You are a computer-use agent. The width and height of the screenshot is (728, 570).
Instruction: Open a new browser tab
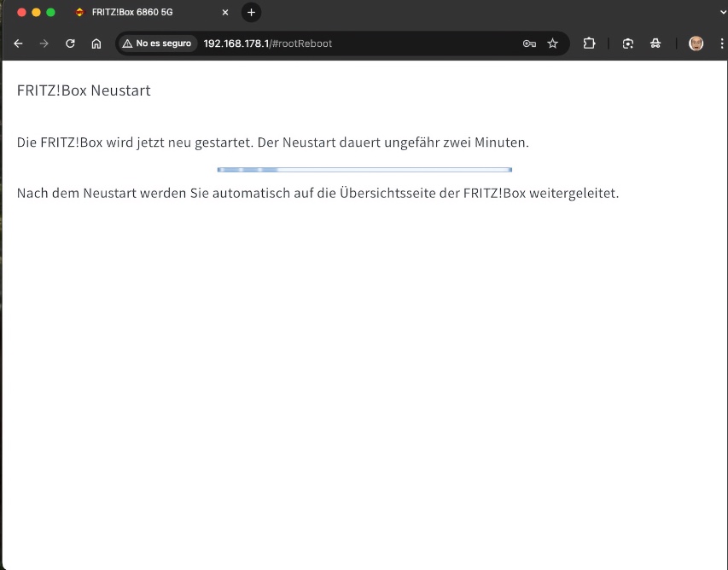coord(251,13)
